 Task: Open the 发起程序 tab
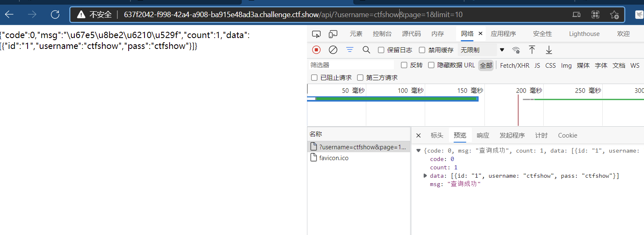click(x=512, y=135)
